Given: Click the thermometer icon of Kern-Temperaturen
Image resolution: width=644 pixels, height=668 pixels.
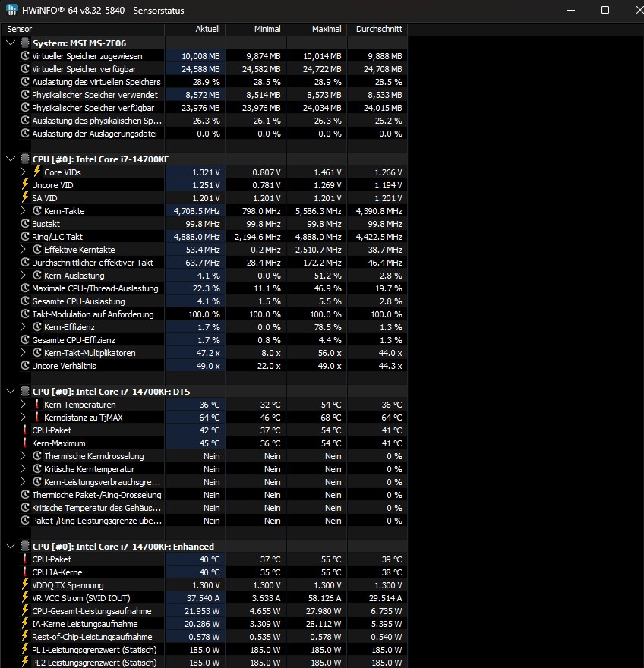Looking at the screenshot, I should pyautogui.click(x=37, y=405).
